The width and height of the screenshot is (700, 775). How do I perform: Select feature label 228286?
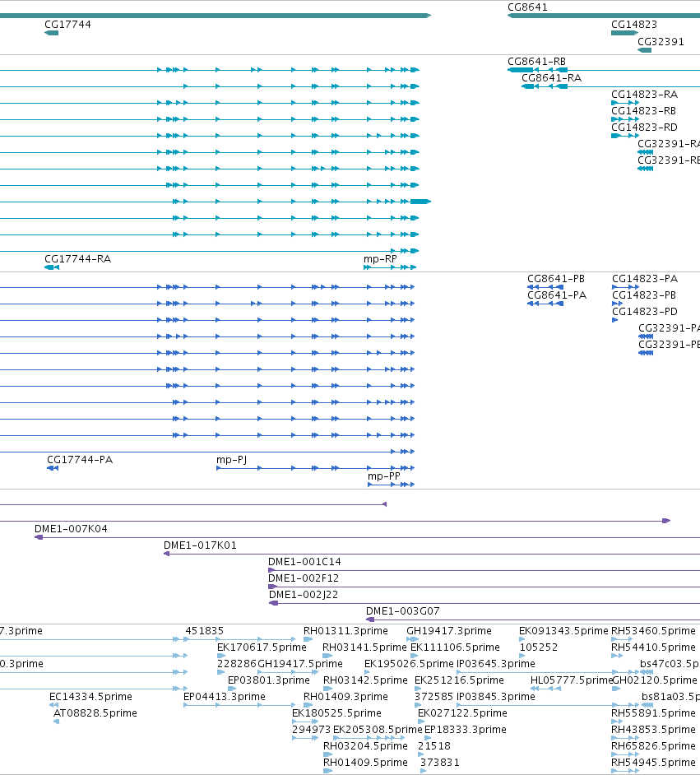tap(237, 664)
